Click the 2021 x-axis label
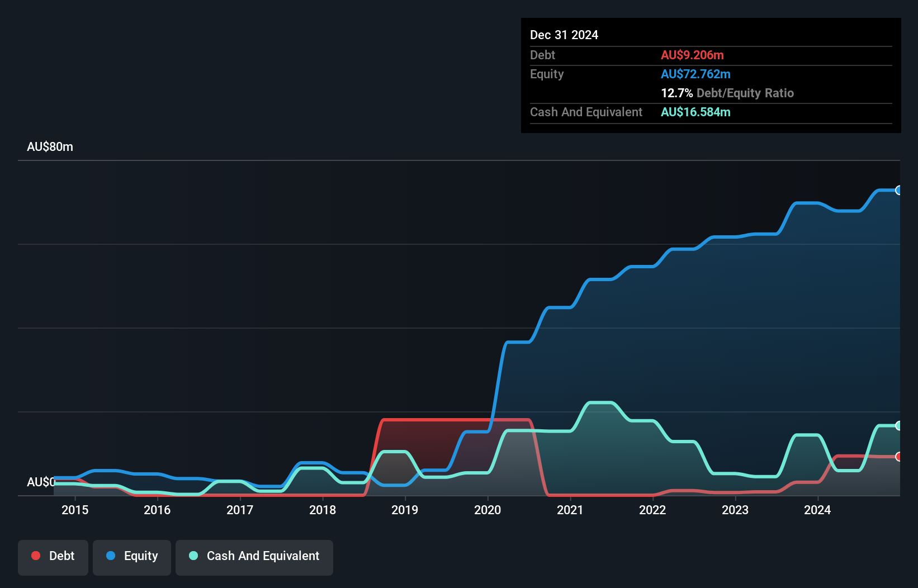 (x=570, y=510)
